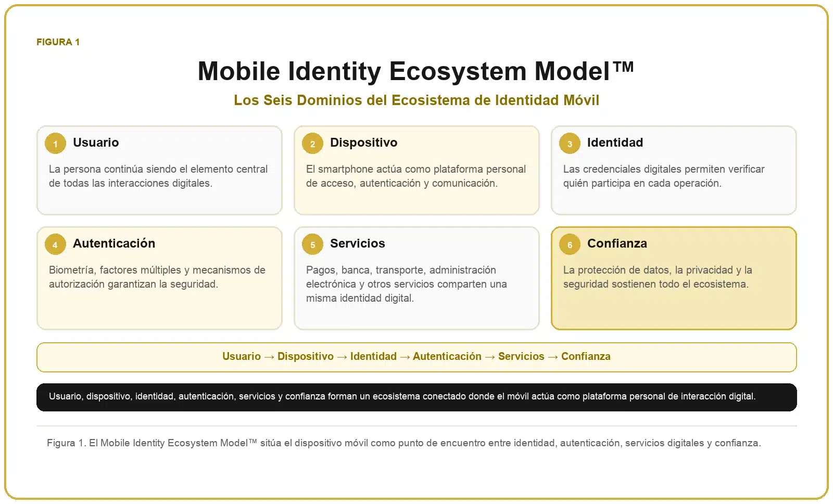833x504 pixels.
Task: Select the "Mobile Identity Ecosystem Model™" main title
Action: pyautogui.click(x=415, y=71)
